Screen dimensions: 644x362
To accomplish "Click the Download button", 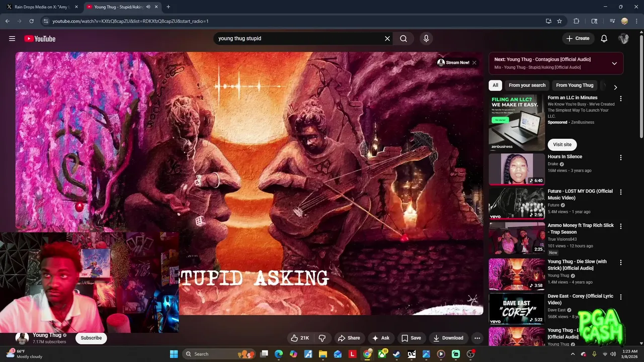I will tap(448, 338).
